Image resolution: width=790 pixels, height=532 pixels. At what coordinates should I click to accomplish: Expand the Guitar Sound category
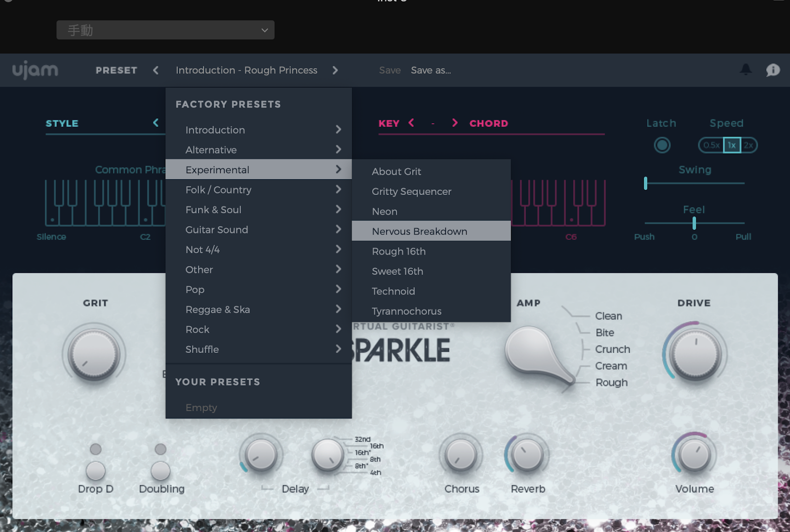(x=259, y=229)
